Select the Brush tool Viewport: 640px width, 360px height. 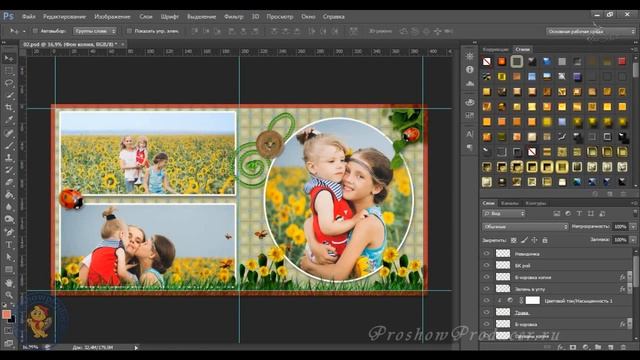click(x=9, y=145)
